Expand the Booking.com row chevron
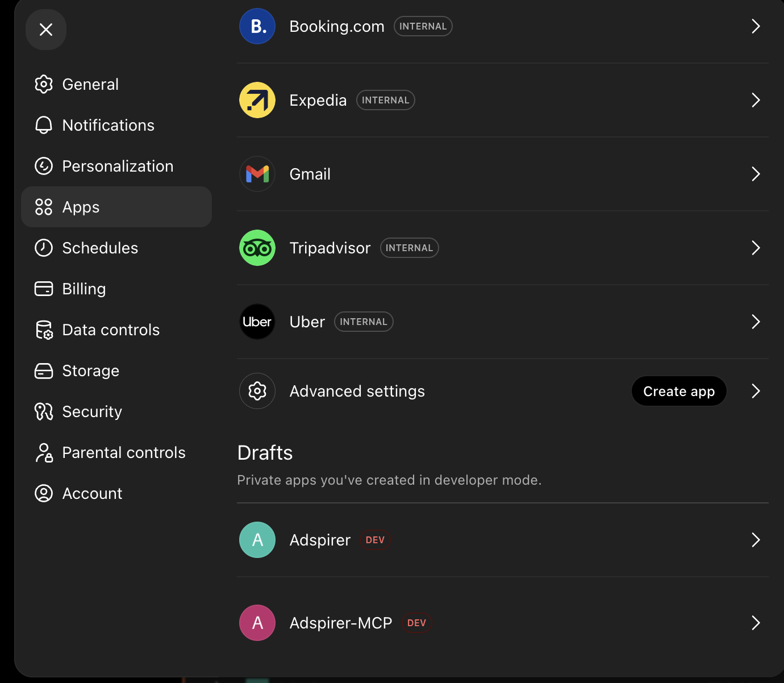The width and height of the screenshot is (784, 683). tap(756, 26)
